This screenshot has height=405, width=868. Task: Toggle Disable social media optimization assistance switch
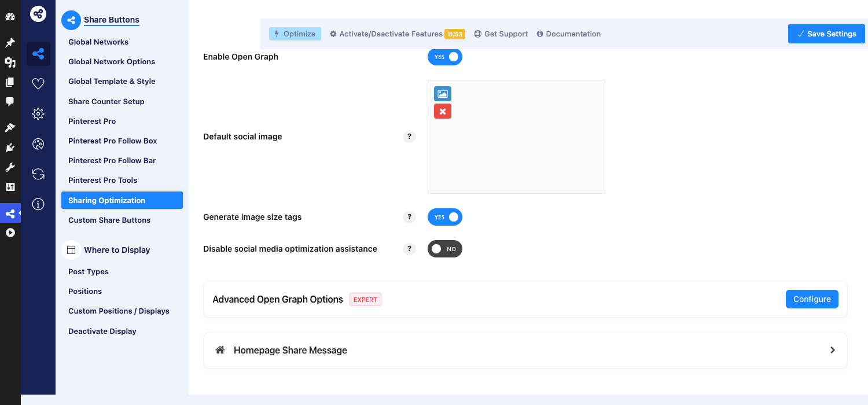coord(445,249)
